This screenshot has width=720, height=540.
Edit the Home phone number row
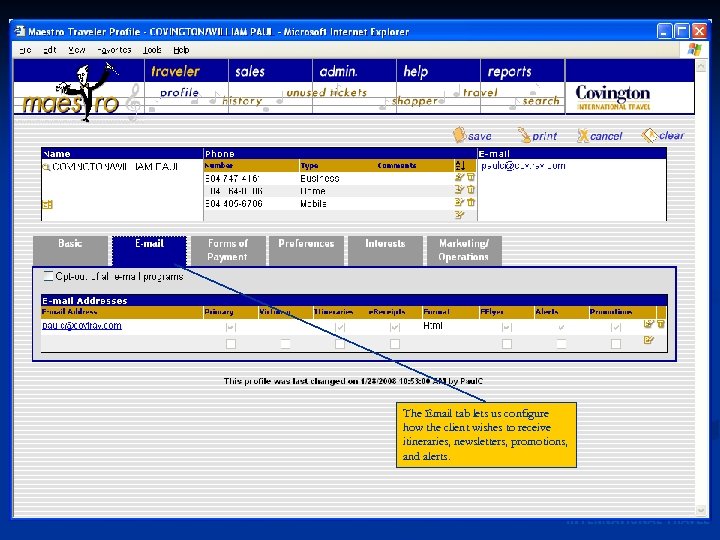pyautogui.click(x=459, y=190)
